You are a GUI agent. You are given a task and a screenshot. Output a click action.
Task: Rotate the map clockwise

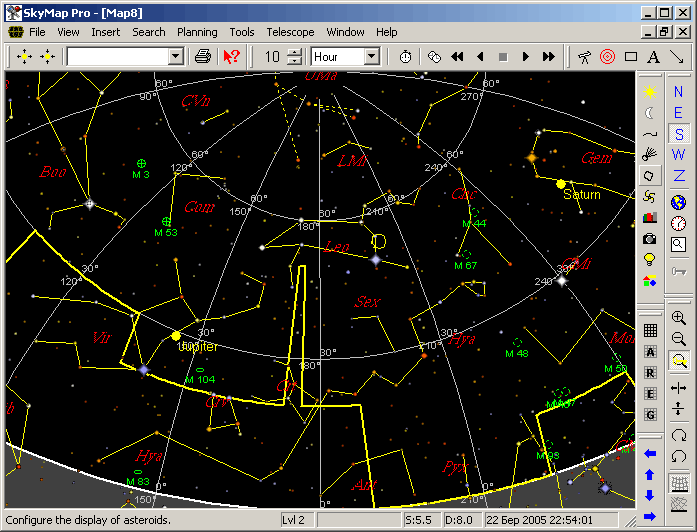click(x=678, y=435)
